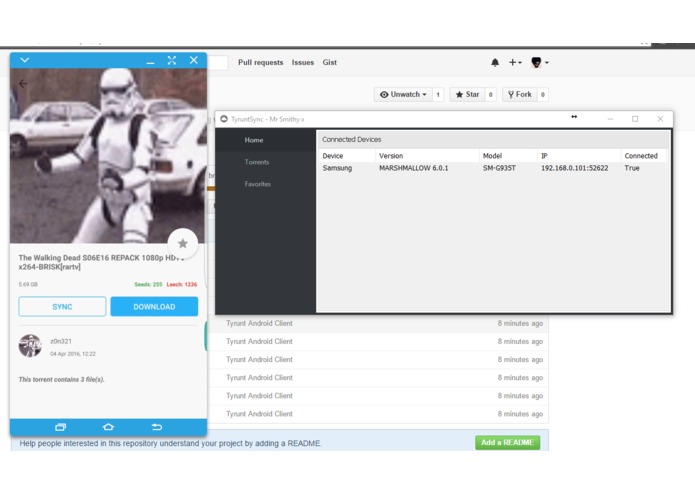Click the Star repository button
Image resolution: width=695 pixels, height=494 pixels.
[x=468, y=94]
